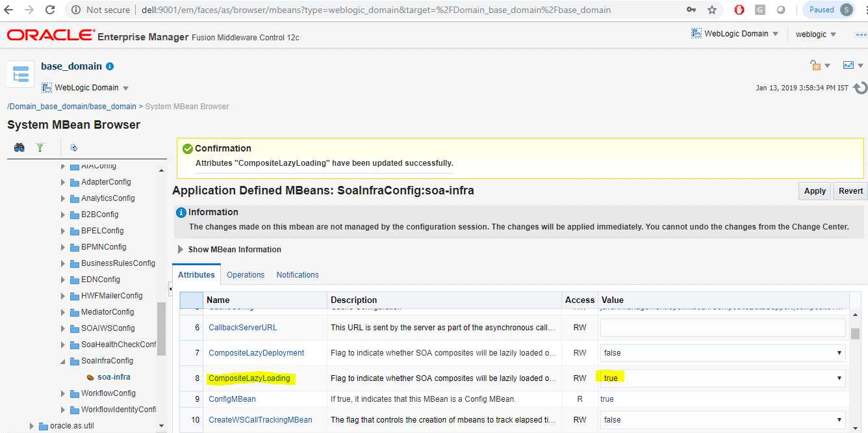Click the base_domain target icon
The image size is (868, 433).
click(21, 74)
